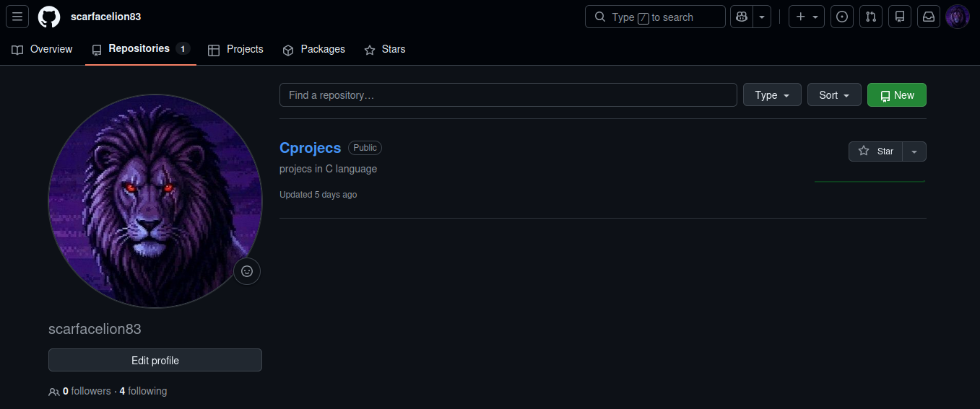Open user avatar menu in header

tap(958, 17)
